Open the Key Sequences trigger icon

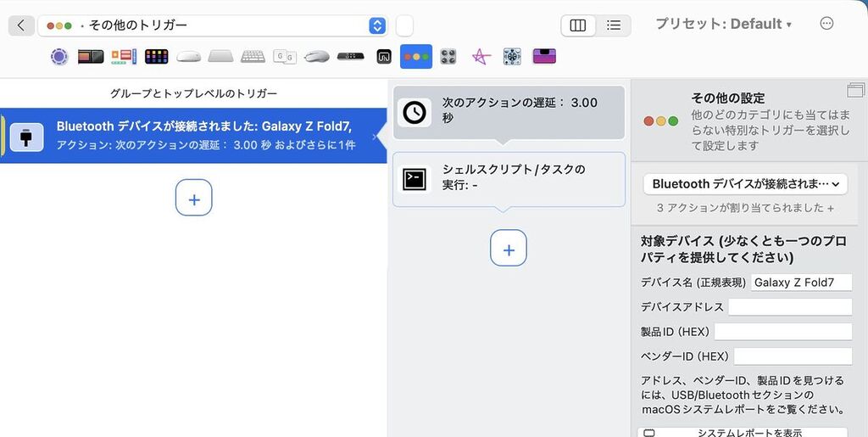pos(285,57)
